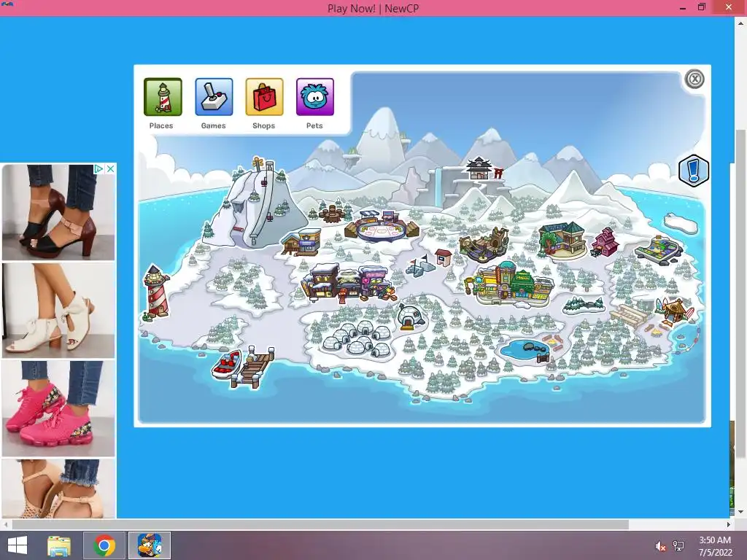747x560 pixels.
Task: Open the beige strappy sandals ad image
Action: point(58,488)
